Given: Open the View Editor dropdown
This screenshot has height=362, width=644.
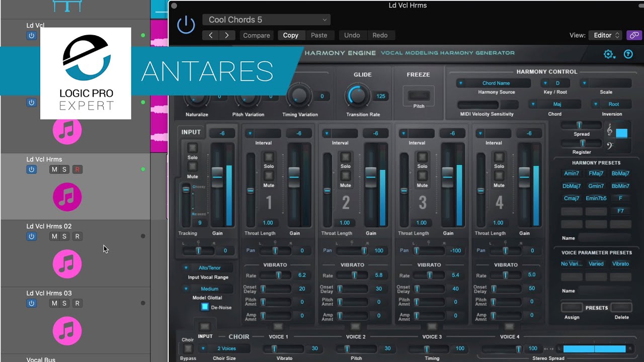Looking at the screenshot, I should (605, 35).
